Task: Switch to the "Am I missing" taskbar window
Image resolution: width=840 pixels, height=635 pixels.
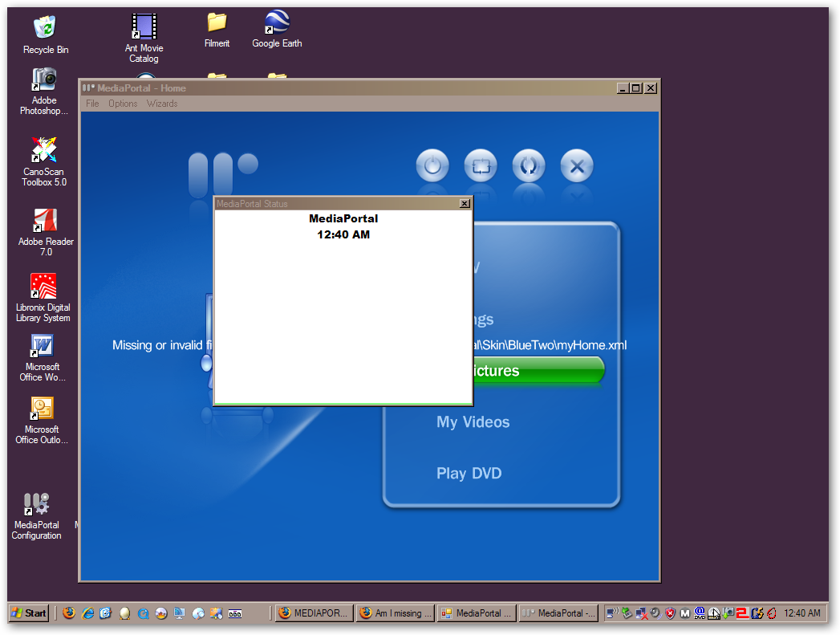Action: click(x=396, y=613)
